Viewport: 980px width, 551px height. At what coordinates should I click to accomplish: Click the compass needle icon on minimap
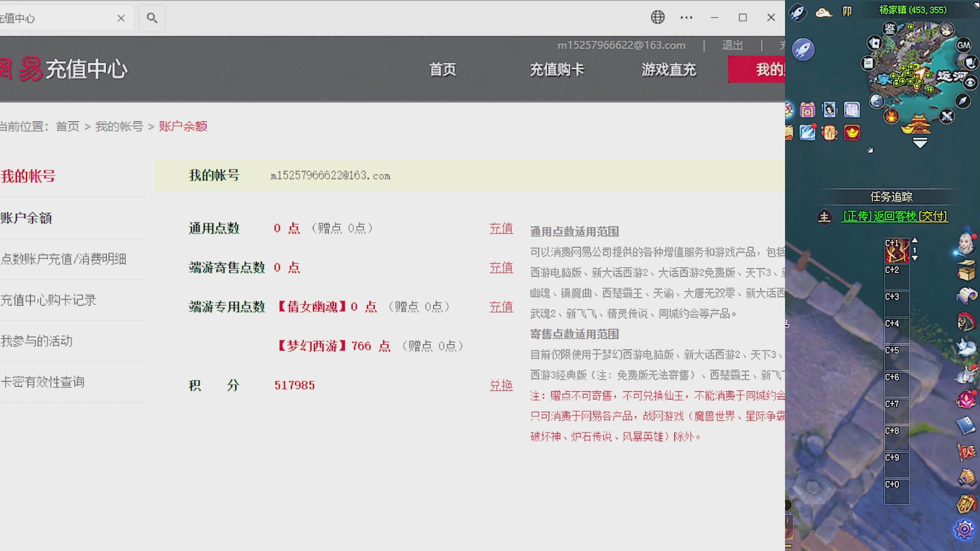tap(963, 101)
